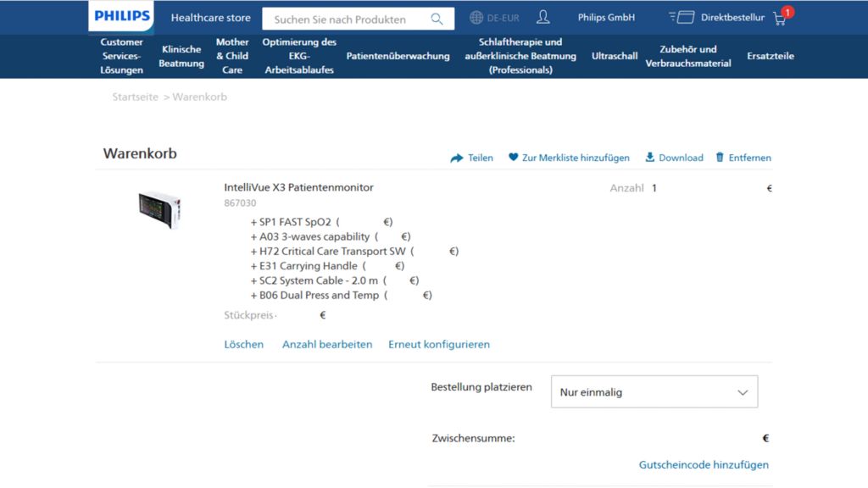Go to Startseite breadcrumb
The height and width of the screenshot is (488, 868).
pyautogui.click(x=135, y=97)
